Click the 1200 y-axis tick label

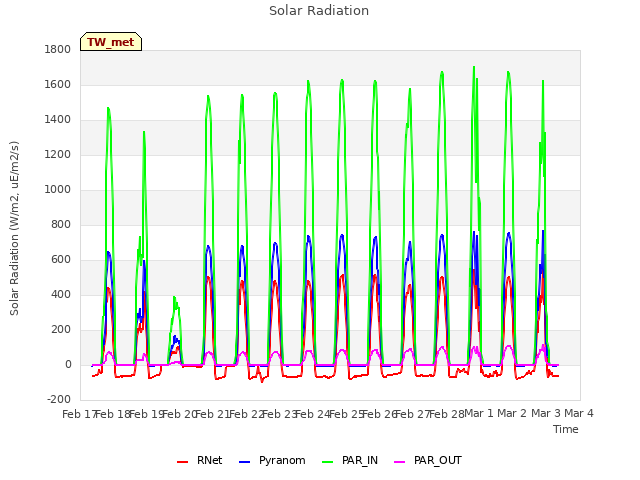pyautogui.click(x=58, y=155)
